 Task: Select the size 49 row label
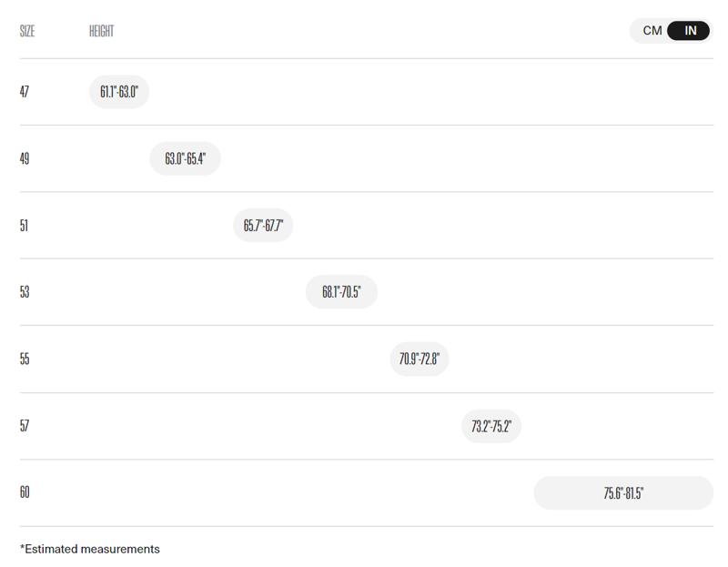[x=25, y=158]
